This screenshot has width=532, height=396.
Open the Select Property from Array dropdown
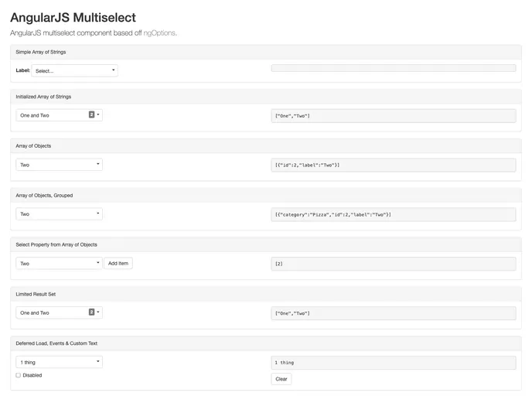59,263
